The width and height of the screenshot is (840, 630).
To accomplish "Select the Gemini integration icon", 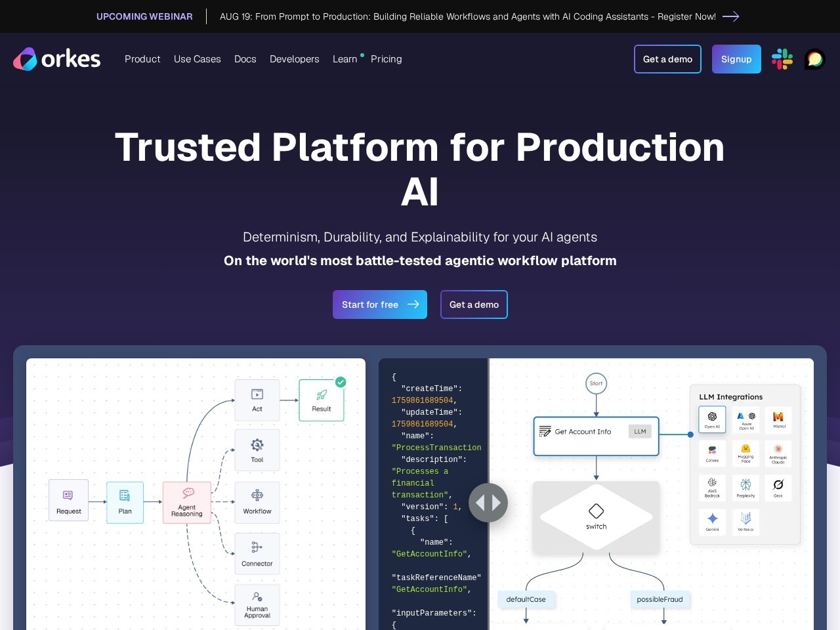I will point(712,522).
